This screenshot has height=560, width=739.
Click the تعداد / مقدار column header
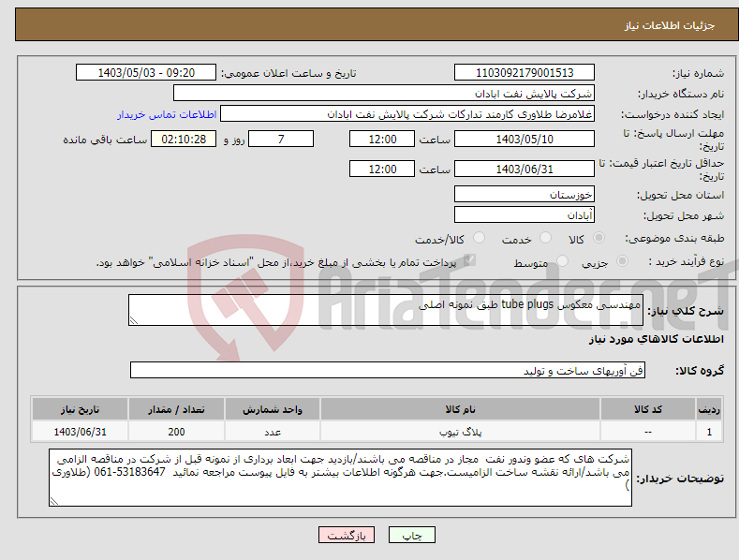(176, 409)
